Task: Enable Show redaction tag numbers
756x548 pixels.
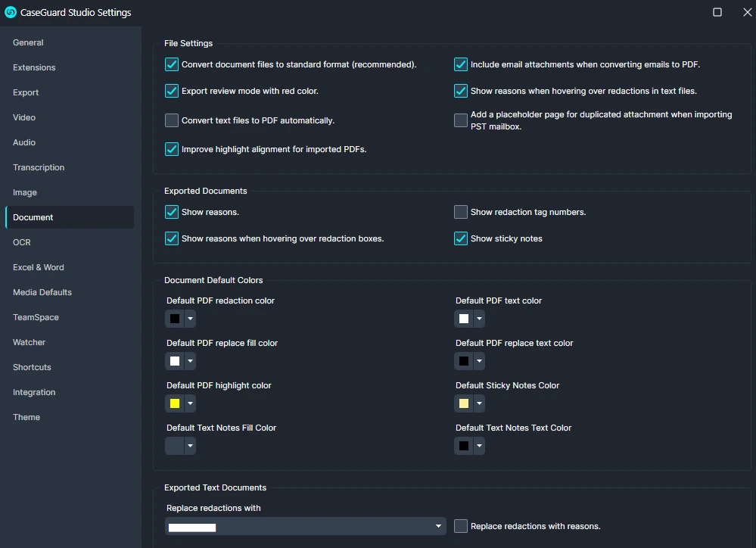Action: (x=460, y=212)
